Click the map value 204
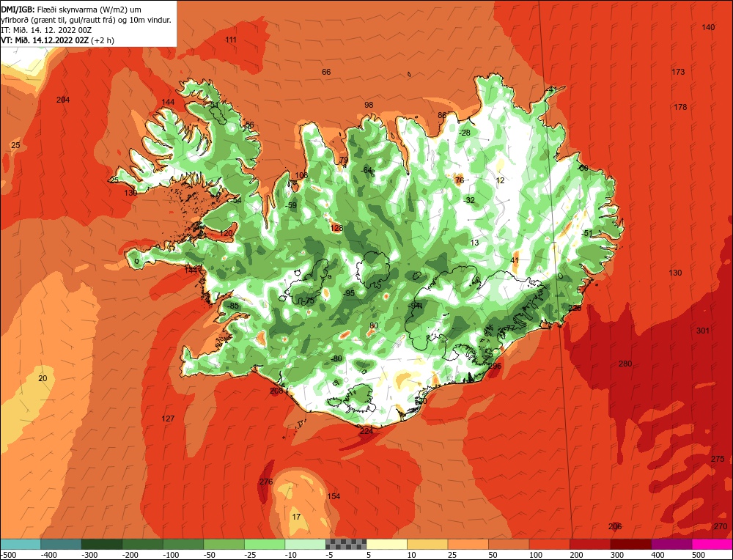Screen dimensions: 733x560 [63, 100]
